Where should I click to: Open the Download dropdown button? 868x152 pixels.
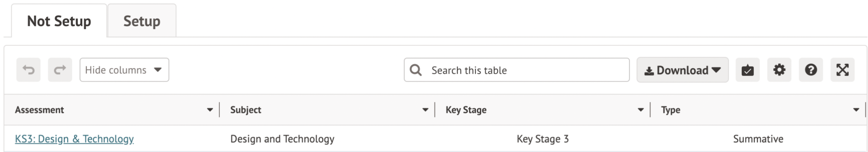pyautogui.click(x=682, y=70)
